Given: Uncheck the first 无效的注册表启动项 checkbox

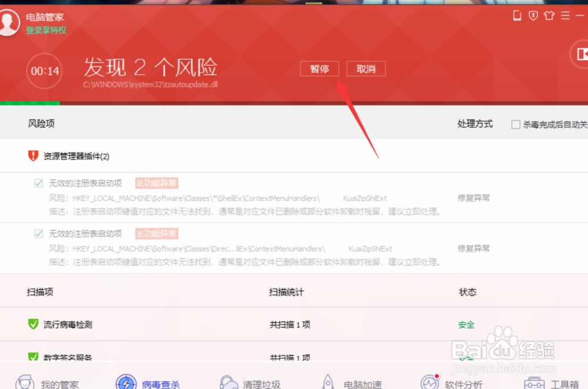Looking at the screenshot, I should pyautogui.click(x=39, y=183).
